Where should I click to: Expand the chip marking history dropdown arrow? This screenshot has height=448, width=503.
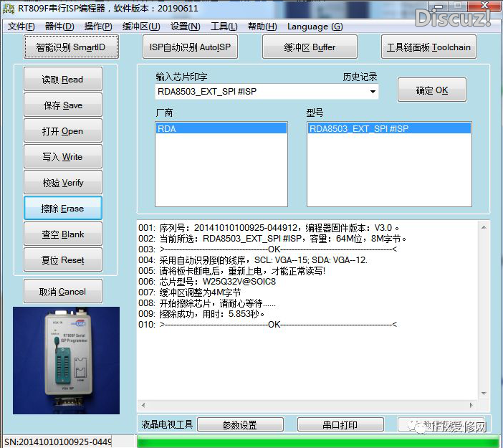pyautogui.click(x=373, y=92)
